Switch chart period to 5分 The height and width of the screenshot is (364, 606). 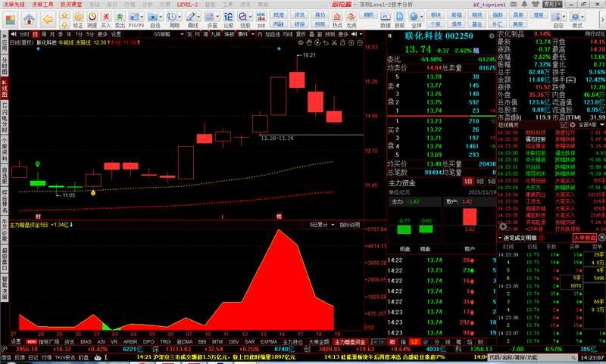coord(90,34)
